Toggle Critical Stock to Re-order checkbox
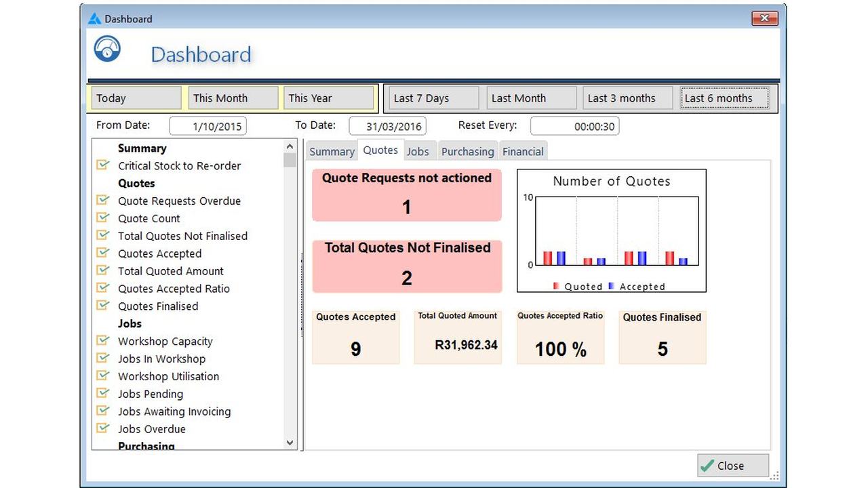Image resolution: width=868 pixels, height=488 pixels. coord(103,165)
